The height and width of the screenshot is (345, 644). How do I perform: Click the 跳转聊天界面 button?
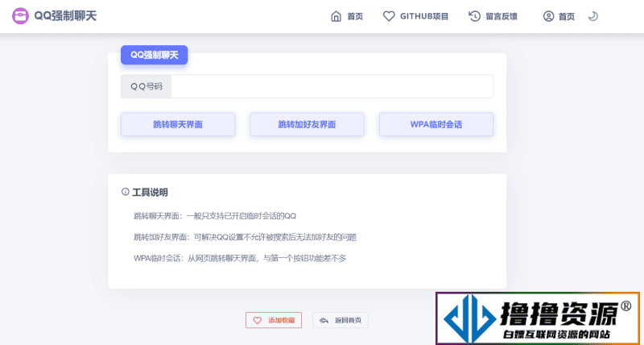click(x=178, y=124)
